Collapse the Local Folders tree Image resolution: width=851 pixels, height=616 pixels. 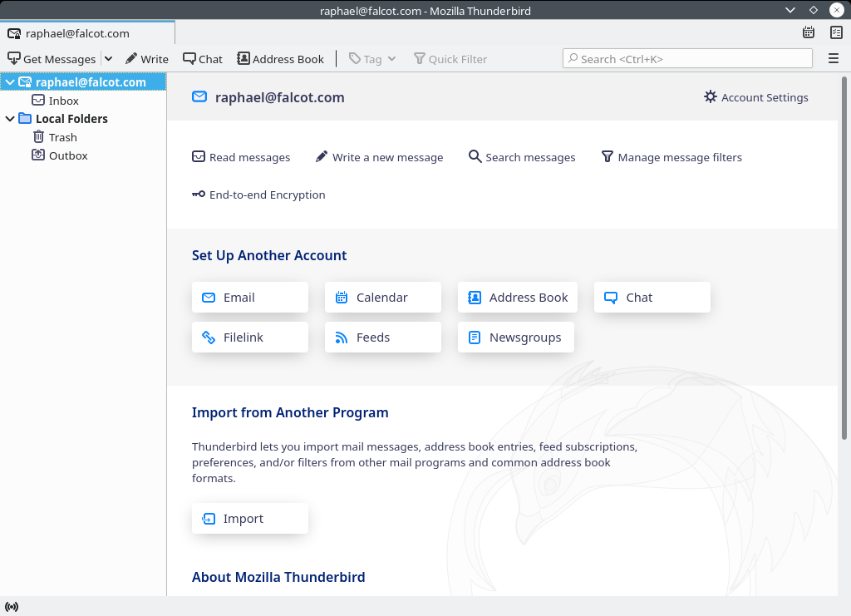pos(10,118)
